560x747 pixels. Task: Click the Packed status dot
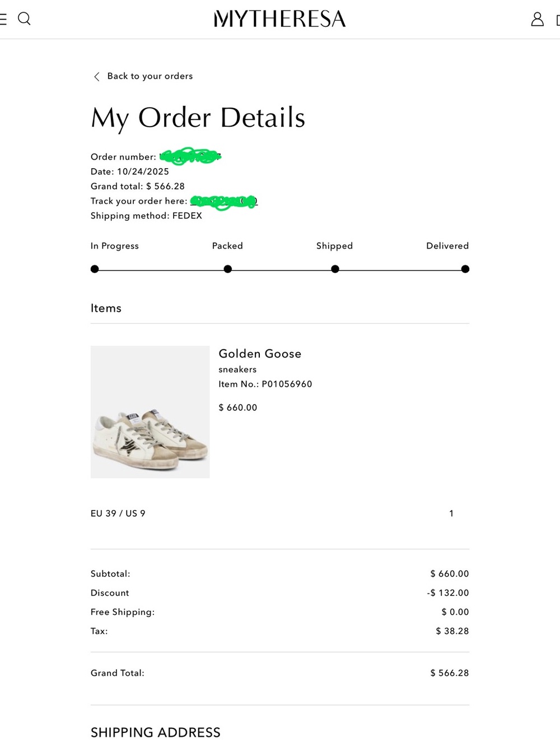(x=227, y=269)
